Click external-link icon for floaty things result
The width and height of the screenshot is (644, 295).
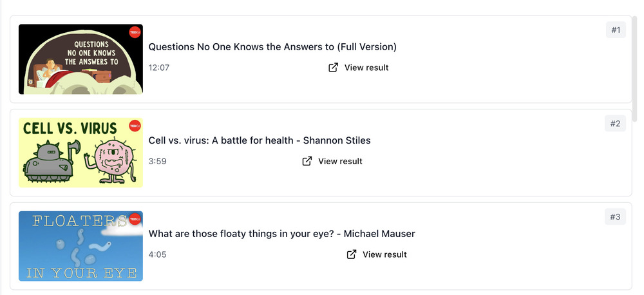click(x=352, y=254)
